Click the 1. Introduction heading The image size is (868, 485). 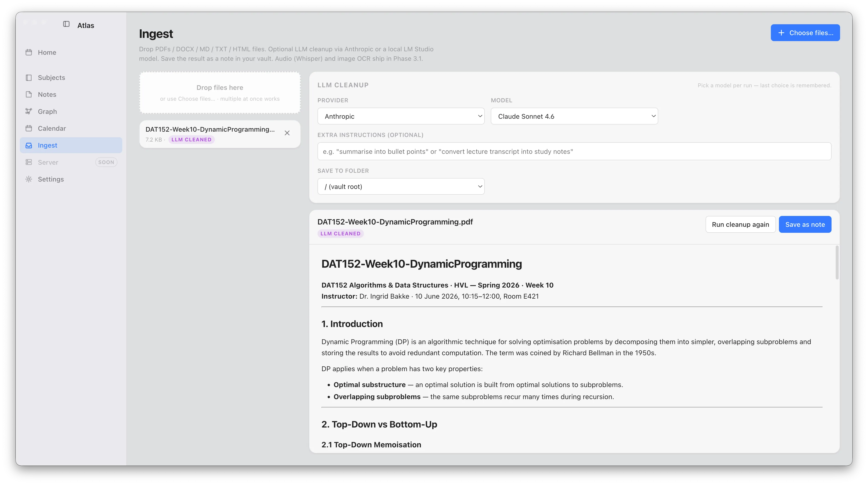352,324
